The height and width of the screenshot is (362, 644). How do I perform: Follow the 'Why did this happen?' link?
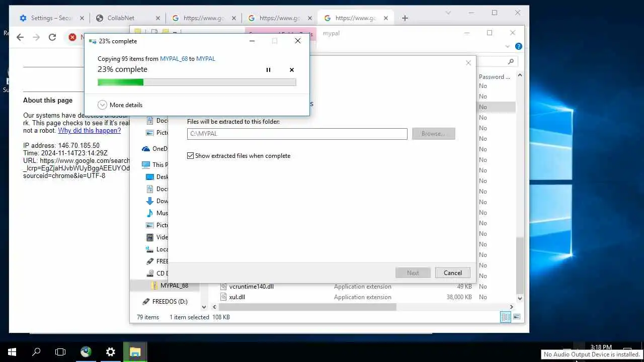coord(90,131)
